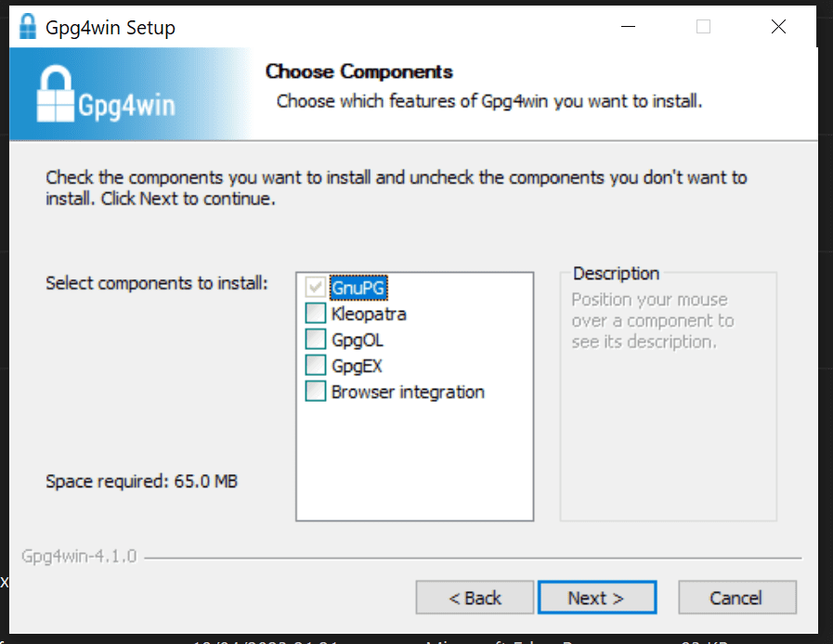Toggle the GnuPG component checkbox
Viewport: 833px width, 644px height.
(x=316, y=288)
